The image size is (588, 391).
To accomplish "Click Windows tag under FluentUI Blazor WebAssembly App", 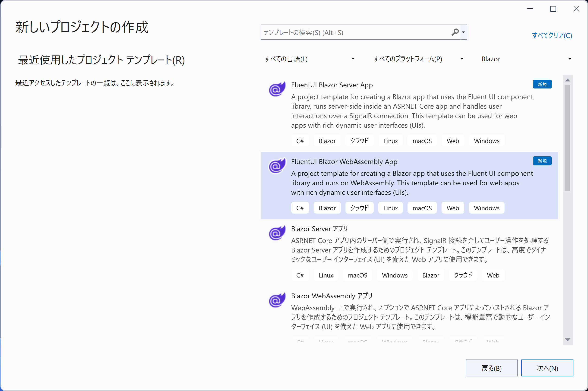I will coord(487,208).
